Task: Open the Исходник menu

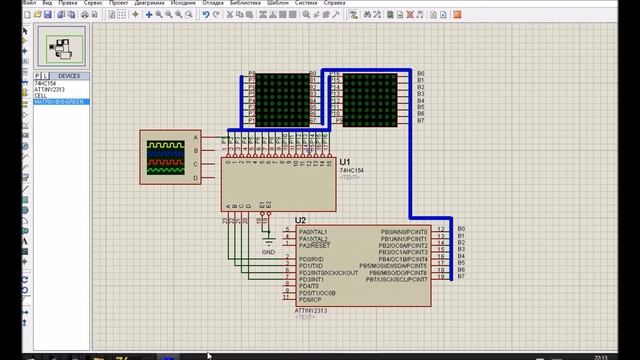Action: 183,3
